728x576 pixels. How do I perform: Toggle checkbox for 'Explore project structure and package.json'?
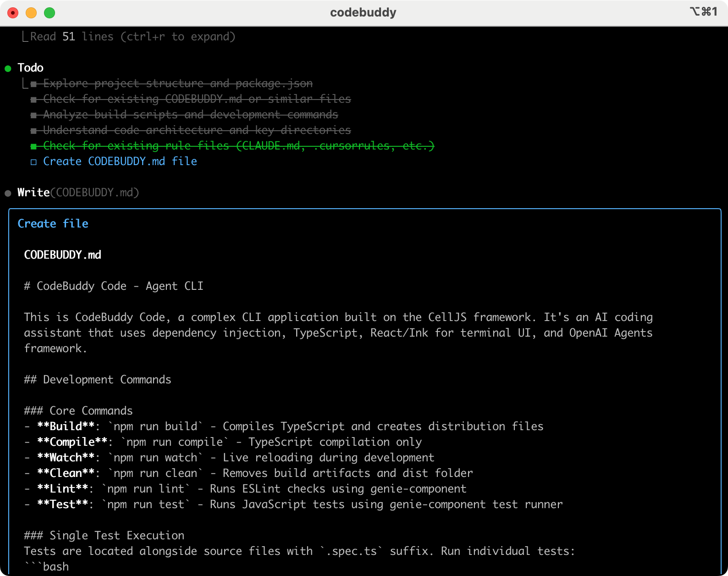(33, 84)
